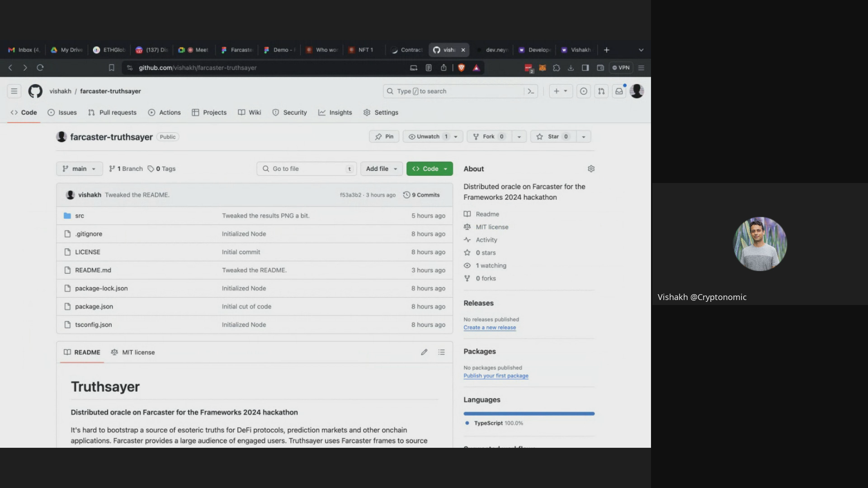Click the Brave rewards triangle icon
This screenshot has width=868, height=488.
pos(476,68)
